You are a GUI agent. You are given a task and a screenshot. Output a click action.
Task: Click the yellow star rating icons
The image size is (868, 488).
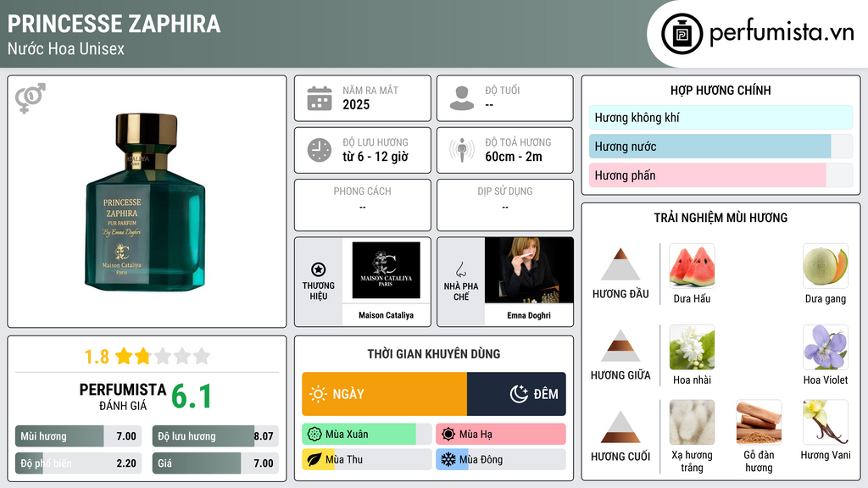(x=163, y=356)
